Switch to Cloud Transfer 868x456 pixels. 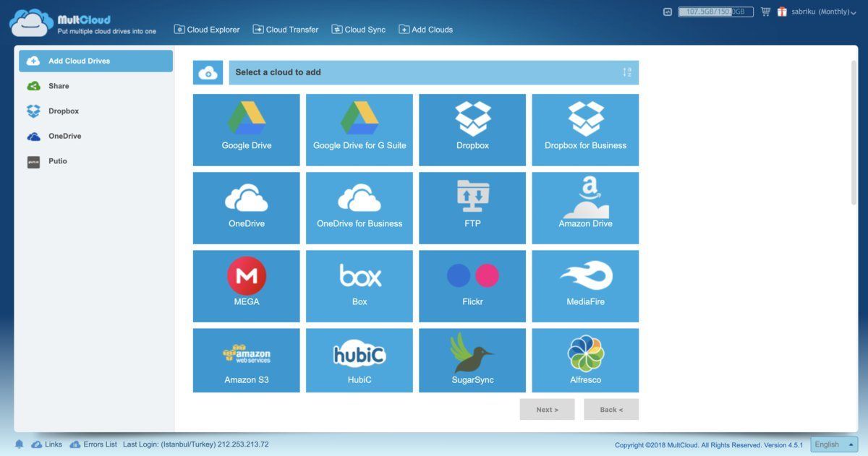click(x=286, y=30)
